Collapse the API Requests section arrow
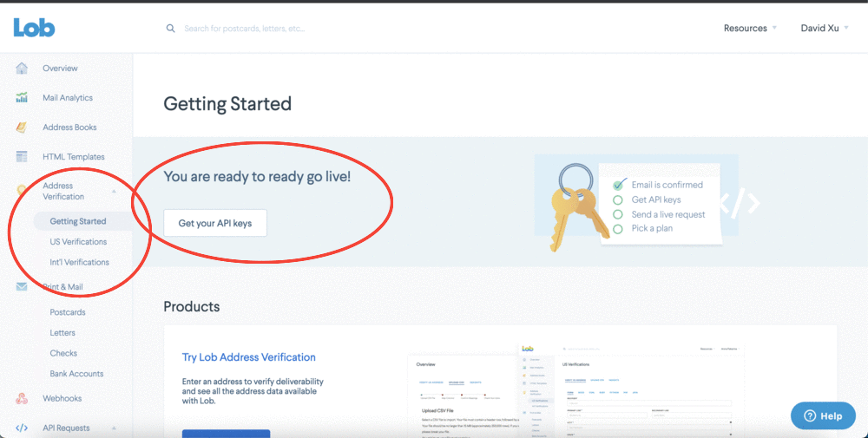 (x=114, y=428)
